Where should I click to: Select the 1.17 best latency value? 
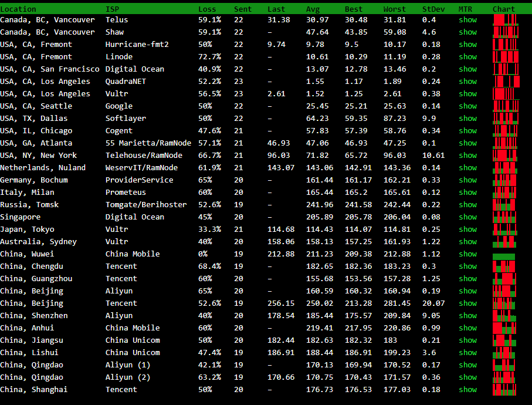[x=354, y=82]
